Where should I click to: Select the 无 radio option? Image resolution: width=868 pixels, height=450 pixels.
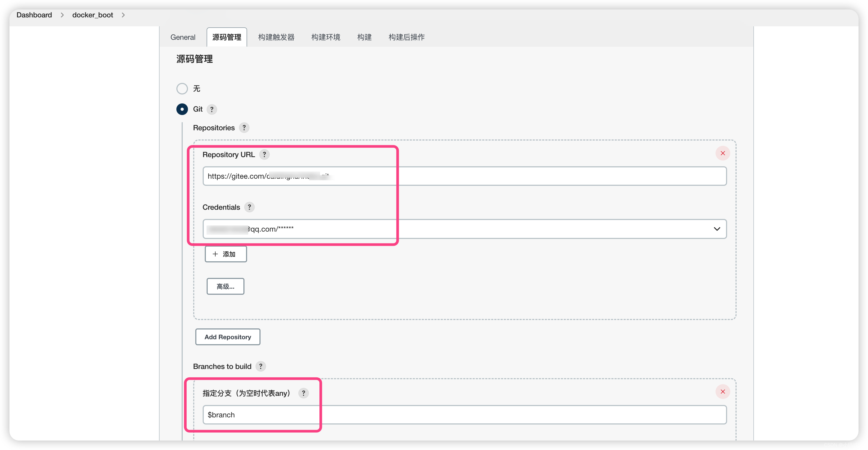pos(182,89)
